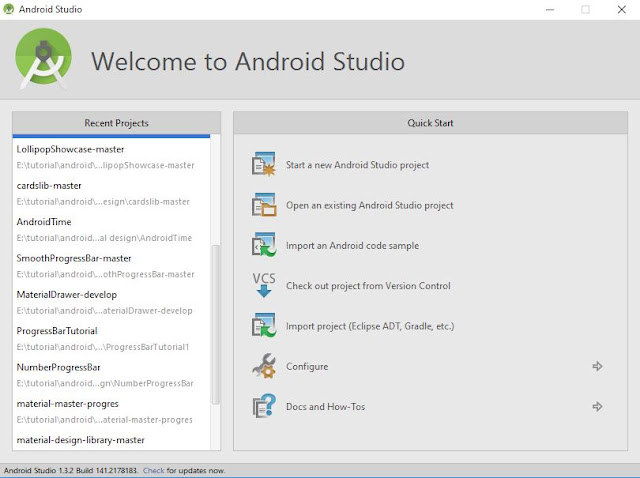
Task: Click the Configure wrench and gear icon
Action: (x=264, y=366)
